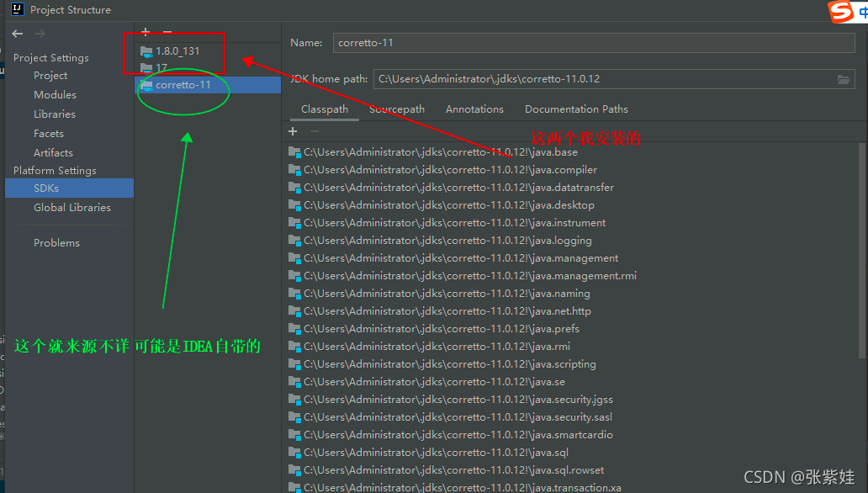Select the java.management classpath entry
The height and width of the screenshot is (493, 868).
pos(453,258)
